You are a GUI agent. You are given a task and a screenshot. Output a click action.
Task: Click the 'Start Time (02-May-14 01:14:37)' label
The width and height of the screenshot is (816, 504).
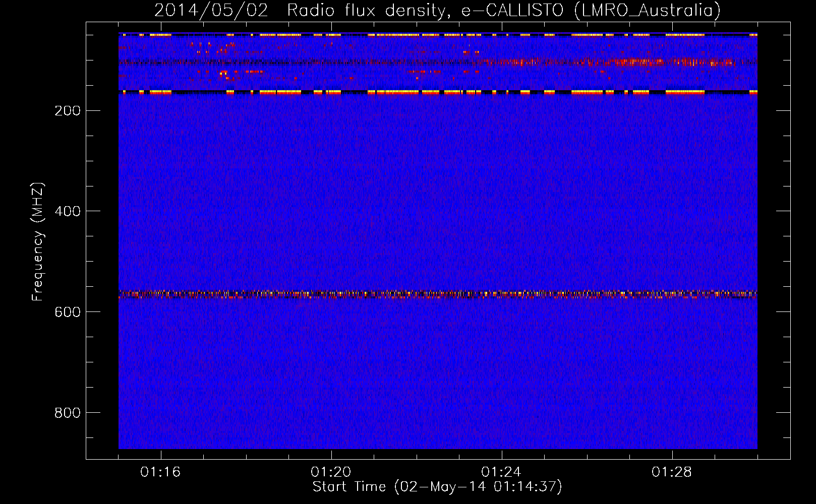click(x=437, y=487)
